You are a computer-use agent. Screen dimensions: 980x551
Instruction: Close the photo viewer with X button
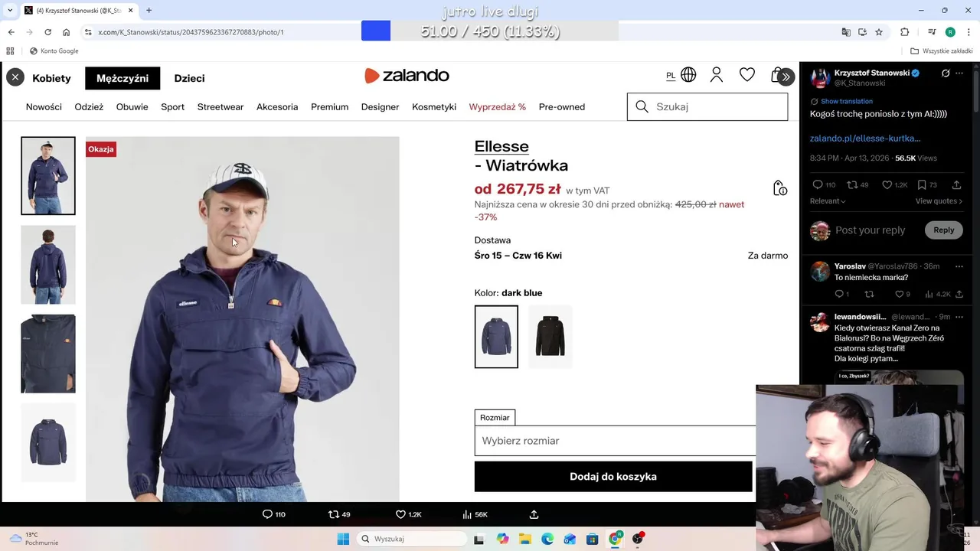(15, 77)
